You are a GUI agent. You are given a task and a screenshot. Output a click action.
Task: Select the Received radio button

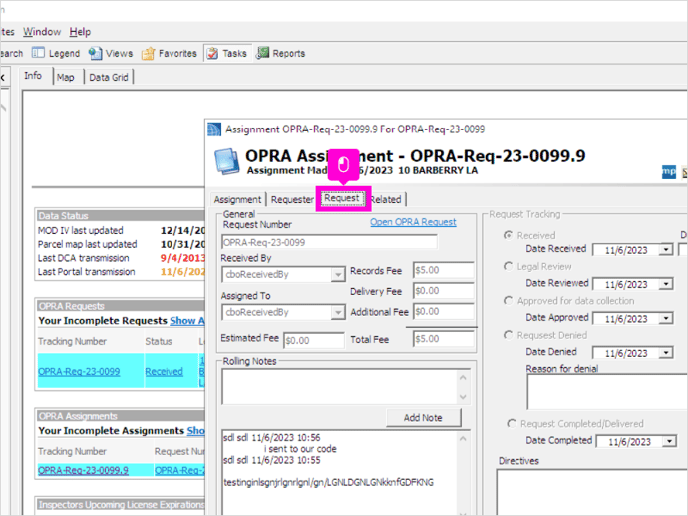508,235
